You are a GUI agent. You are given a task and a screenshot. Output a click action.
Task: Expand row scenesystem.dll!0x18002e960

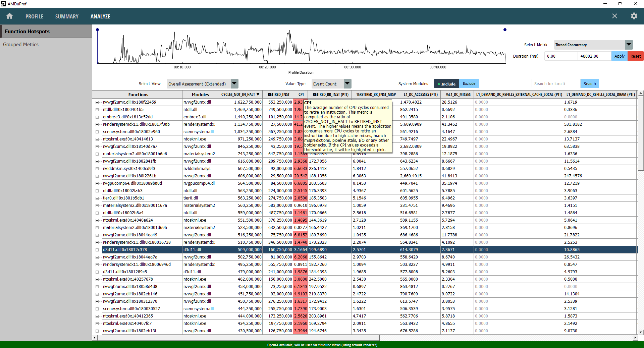(x=97, y=132)
